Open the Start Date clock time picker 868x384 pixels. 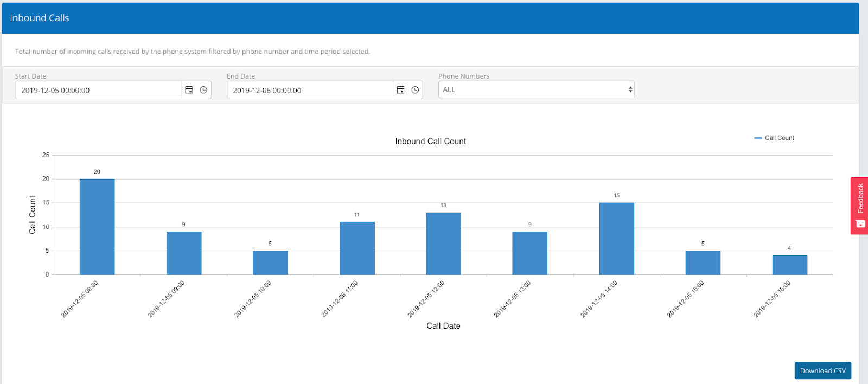203,90
